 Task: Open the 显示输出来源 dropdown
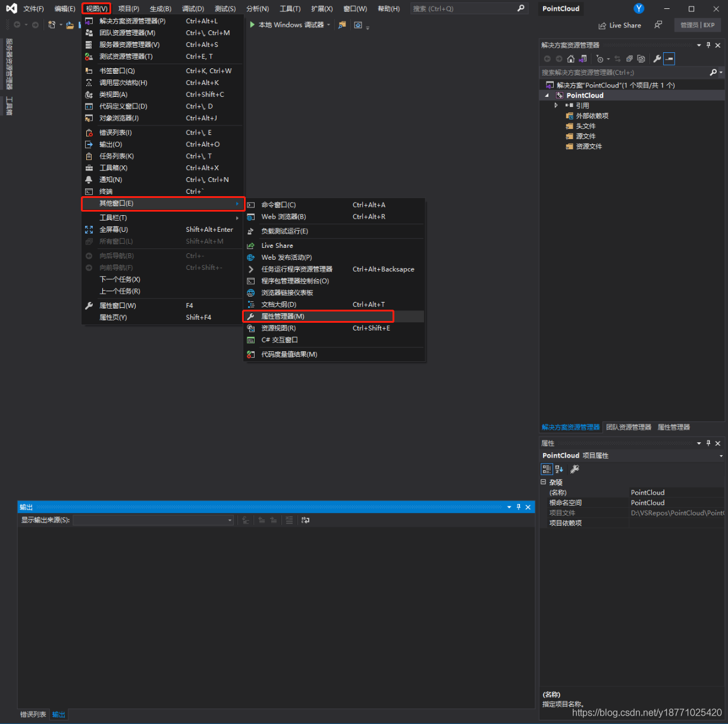pyautogui.click(x=230, y=520)
